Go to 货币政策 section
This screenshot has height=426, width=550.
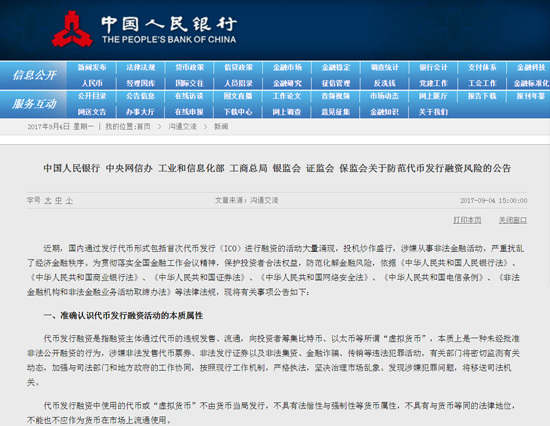(x=189, y=67)
